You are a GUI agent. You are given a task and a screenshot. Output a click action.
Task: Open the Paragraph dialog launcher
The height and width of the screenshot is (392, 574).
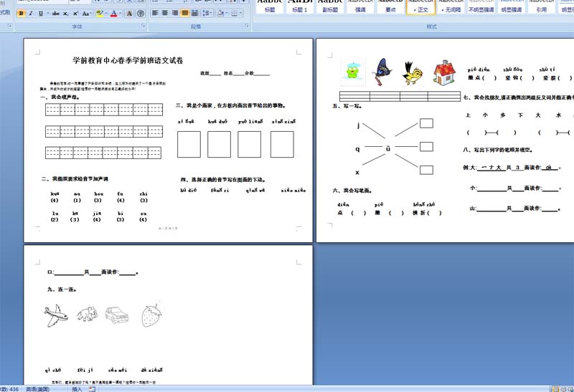pyautogui.click(x=247, y=26)
